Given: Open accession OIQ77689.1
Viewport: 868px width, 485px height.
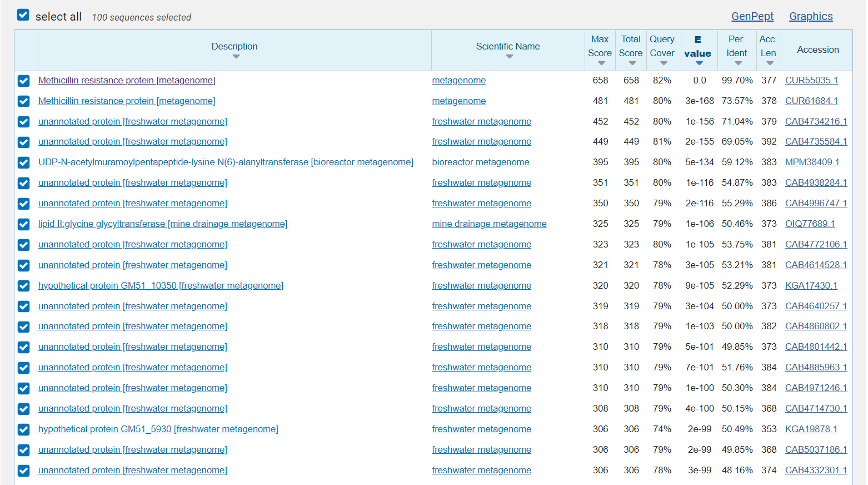Looking at the screenshot, I should 810,224.
